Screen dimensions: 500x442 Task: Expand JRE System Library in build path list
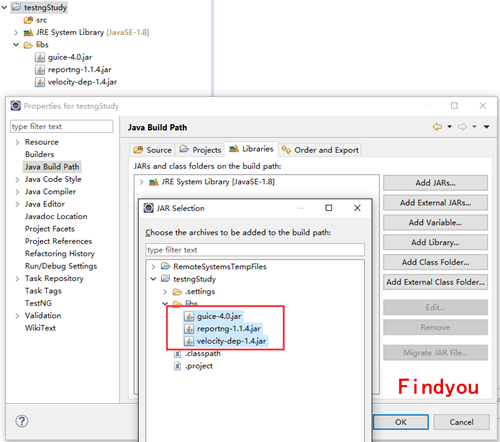(x=141, y=182)
